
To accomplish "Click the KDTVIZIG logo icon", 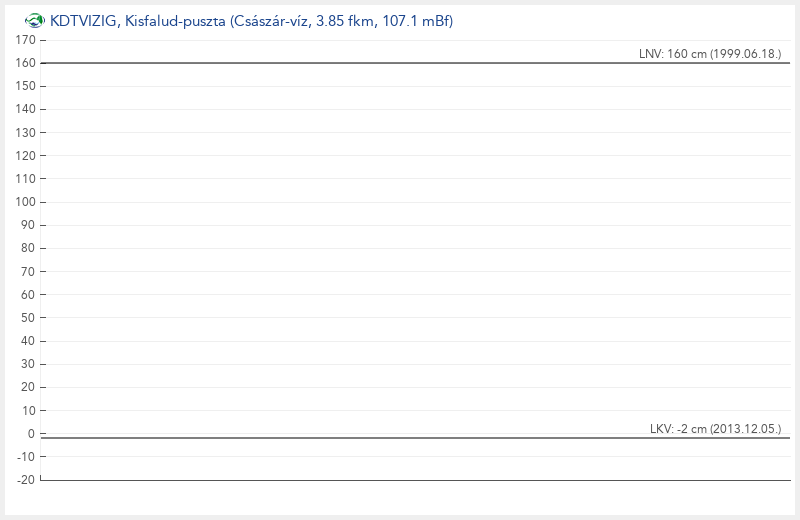I will click(x=35, y=21).
